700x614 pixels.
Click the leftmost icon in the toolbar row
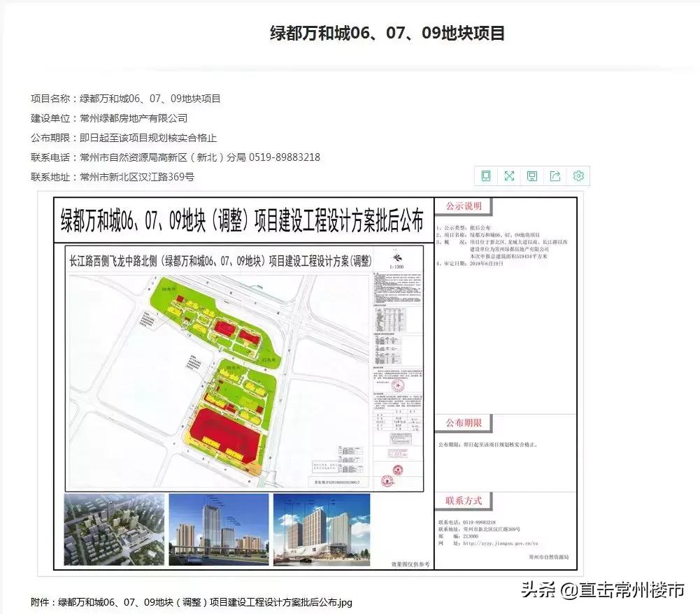(x=486, y=176)
